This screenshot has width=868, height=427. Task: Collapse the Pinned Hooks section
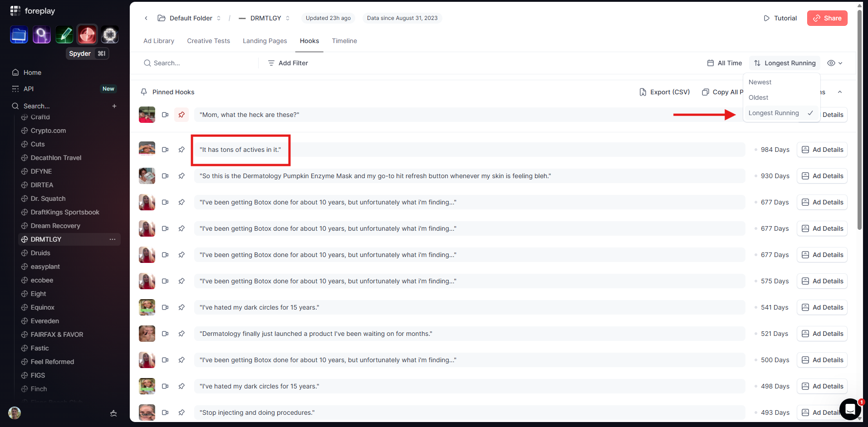click(840, 92)
